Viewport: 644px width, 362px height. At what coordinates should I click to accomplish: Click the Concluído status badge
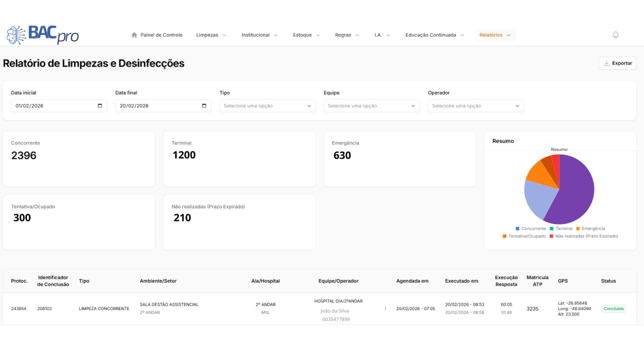point(614,309)
